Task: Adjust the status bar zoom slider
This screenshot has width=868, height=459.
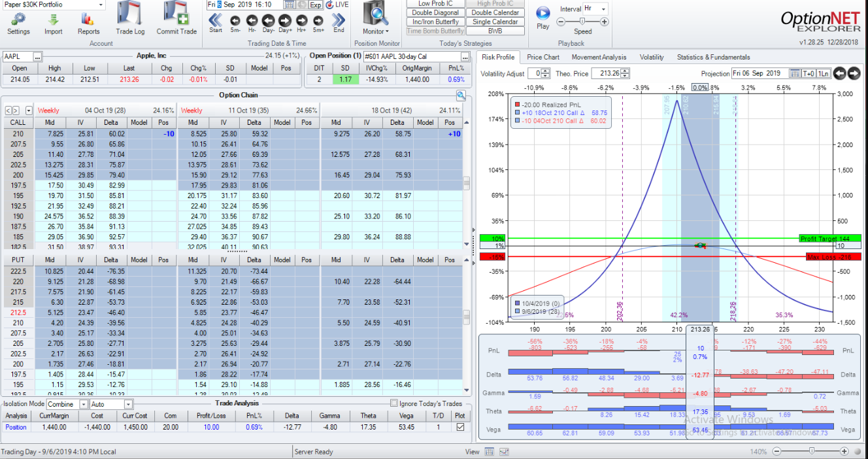Action: (811, 451)
